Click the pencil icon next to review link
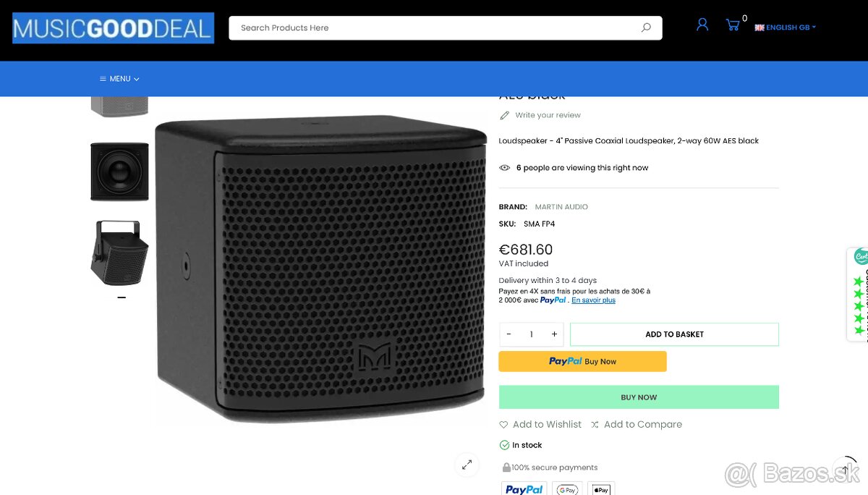This screenshot has width=868, height=495. tap(503, 114)
